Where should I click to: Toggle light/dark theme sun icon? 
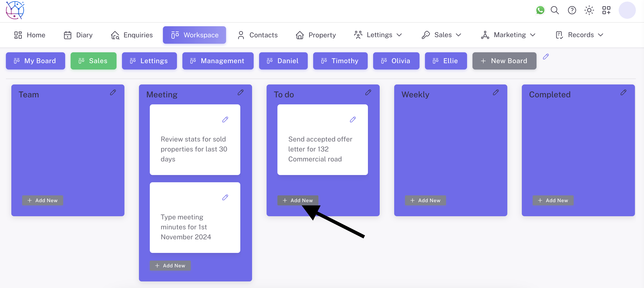pos(589,10)
